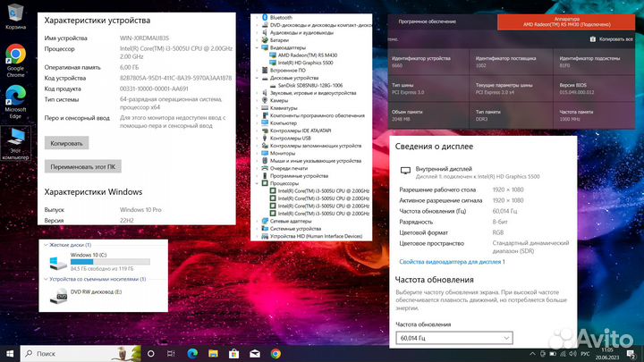
Task: Click Переименовать этот ПК button
Action: tap(83, 166)
